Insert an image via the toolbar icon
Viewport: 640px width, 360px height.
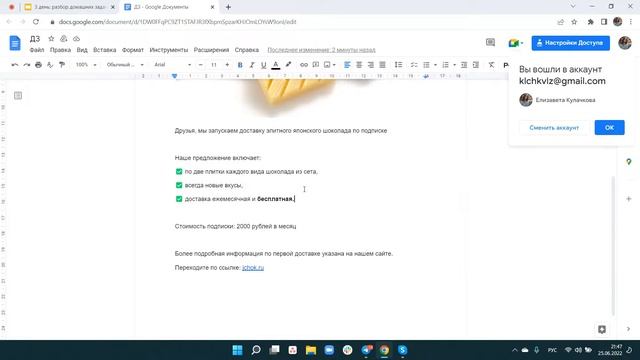(x=327, y=65)
